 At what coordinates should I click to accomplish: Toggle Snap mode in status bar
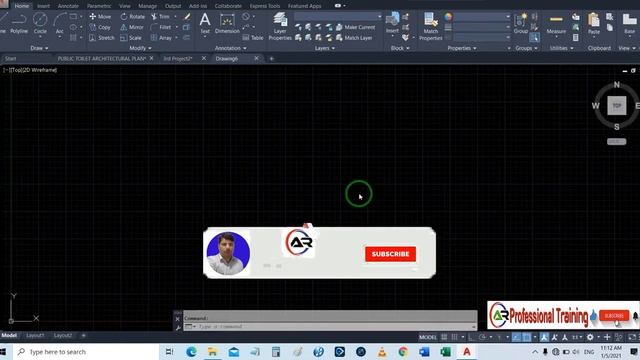point(454,337)
